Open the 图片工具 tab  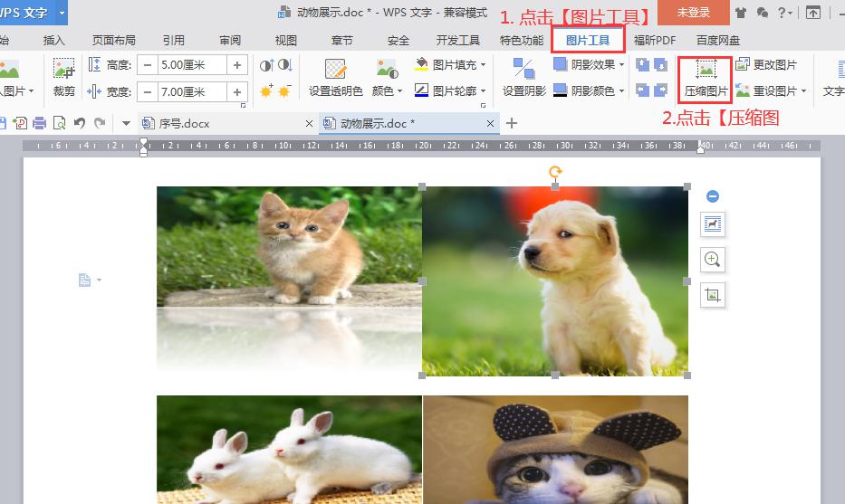tap(588, 41)
